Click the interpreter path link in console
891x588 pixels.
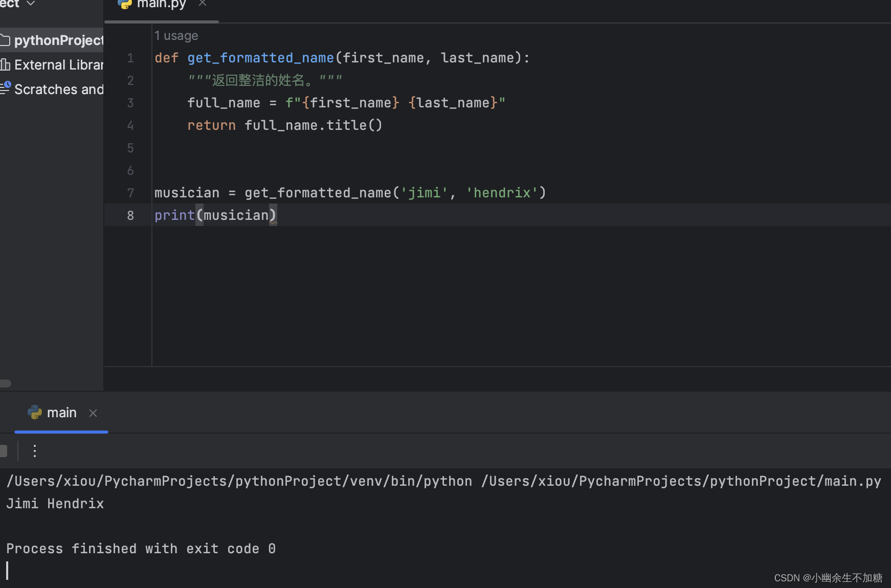[x=239, y=481]
